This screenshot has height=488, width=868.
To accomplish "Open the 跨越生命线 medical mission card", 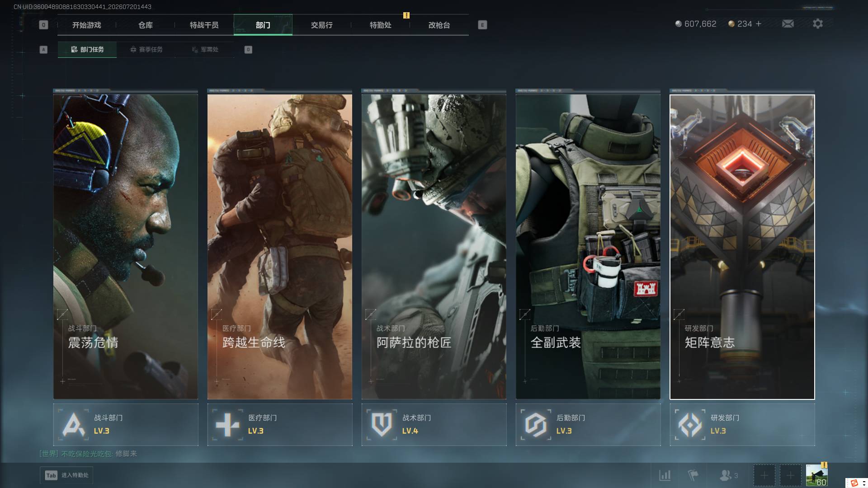I will 280,246.
